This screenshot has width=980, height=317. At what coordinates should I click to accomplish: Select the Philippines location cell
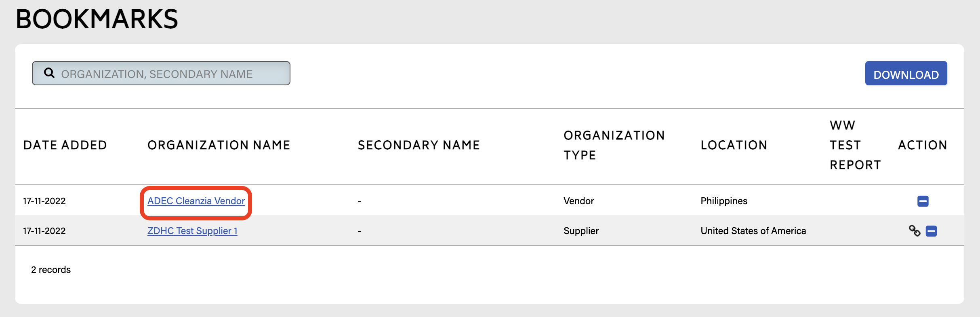tap(724, 201)
